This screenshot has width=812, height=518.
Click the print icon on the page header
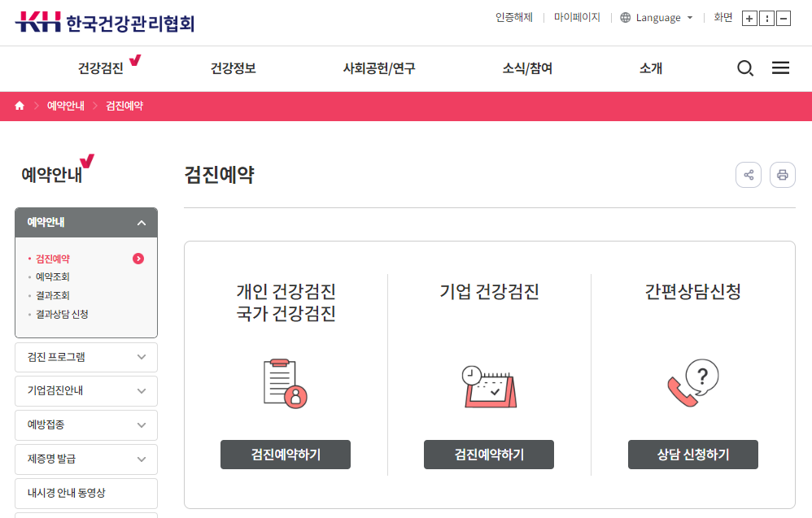point(783,174)
